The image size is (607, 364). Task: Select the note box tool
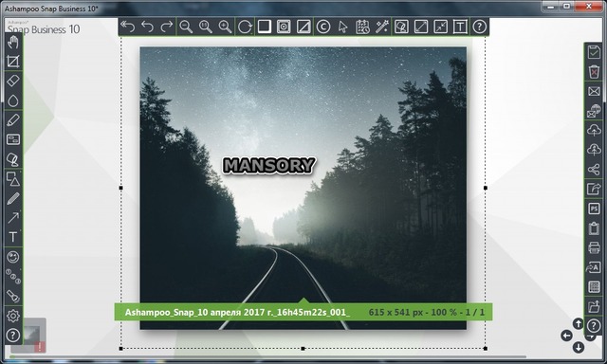click(x=12, y=139)
